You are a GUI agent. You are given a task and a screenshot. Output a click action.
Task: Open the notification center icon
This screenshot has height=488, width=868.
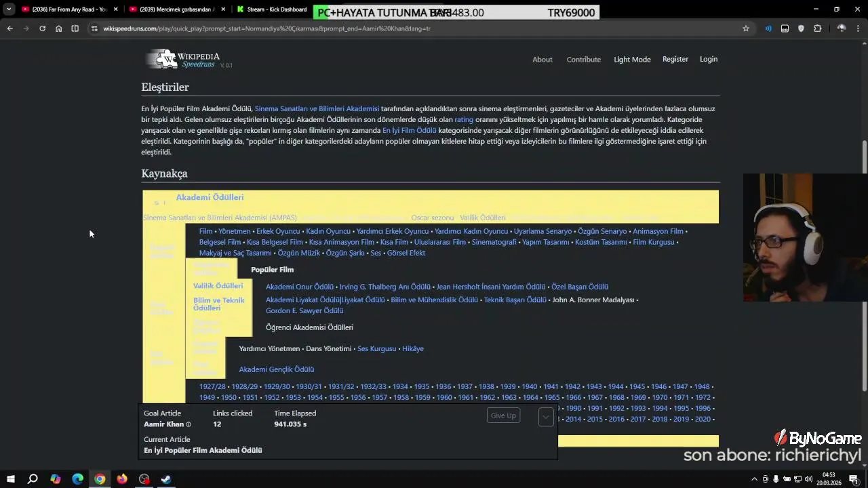(854, 479)
